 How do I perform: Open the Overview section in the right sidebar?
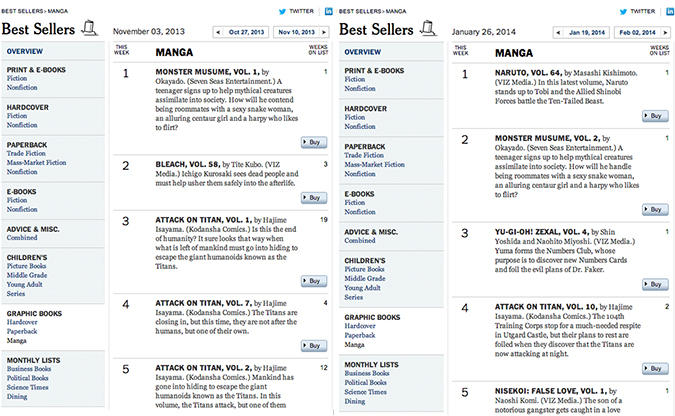pyautogui.click(x=362, y=52)
